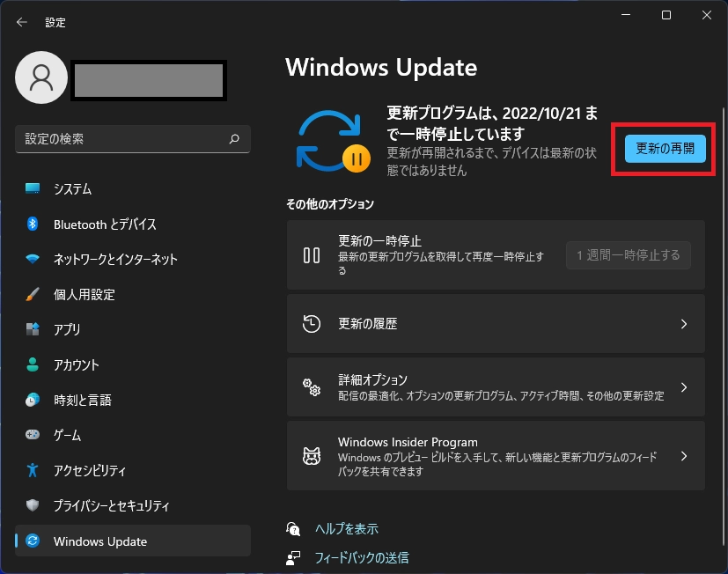Click the ネットワークとインターネット Wi-Fi icon
This screenshot has width=728, height=574.
pos(33,260)
